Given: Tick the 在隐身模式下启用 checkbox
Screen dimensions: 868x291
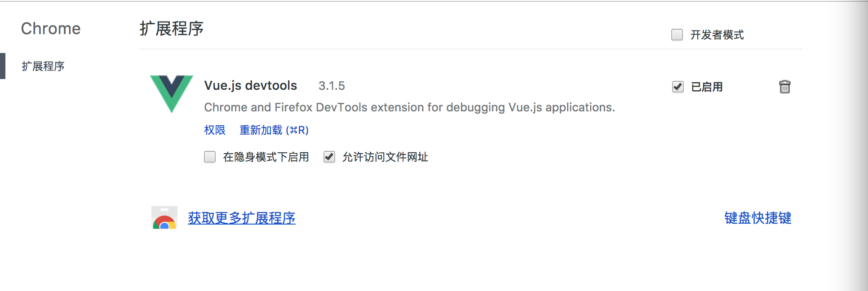Looking at the screenshot, I should click(210, 157).
